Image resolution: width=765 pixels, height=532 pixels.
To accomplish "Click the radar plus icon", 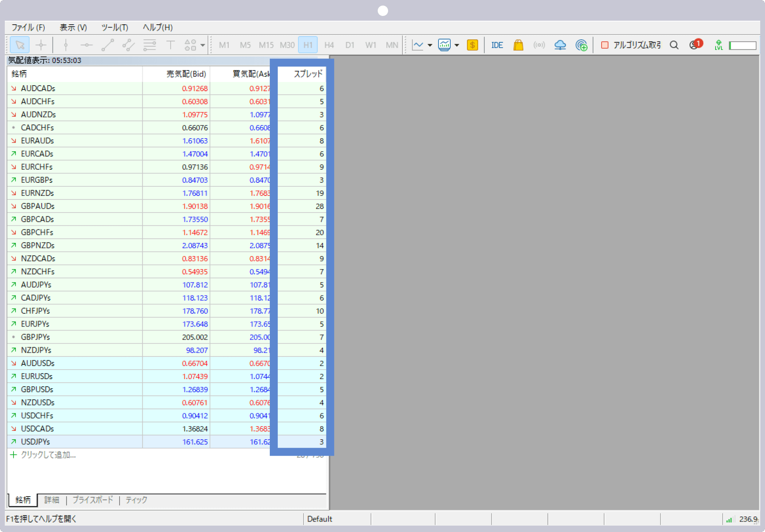I will (581, 45).
